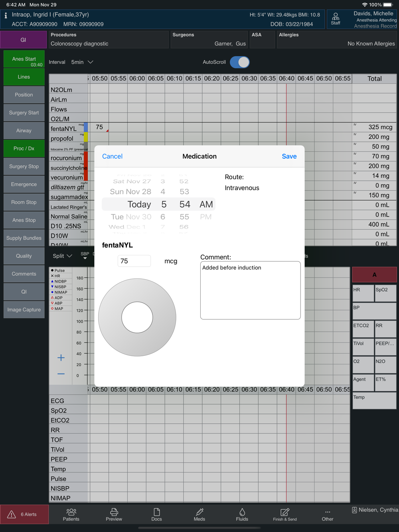Open the Finish & Send icon

tap(285, 512)
